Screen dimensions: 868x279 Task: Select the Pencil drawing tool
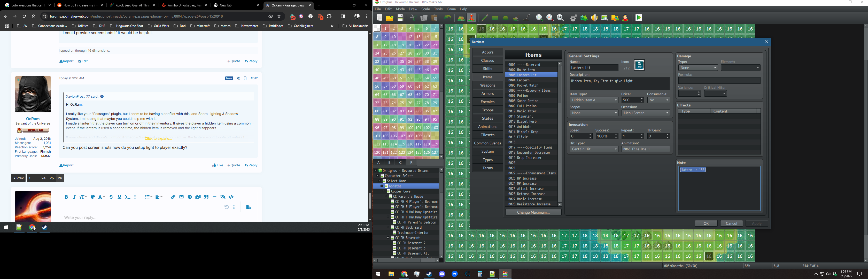(485, 18)
